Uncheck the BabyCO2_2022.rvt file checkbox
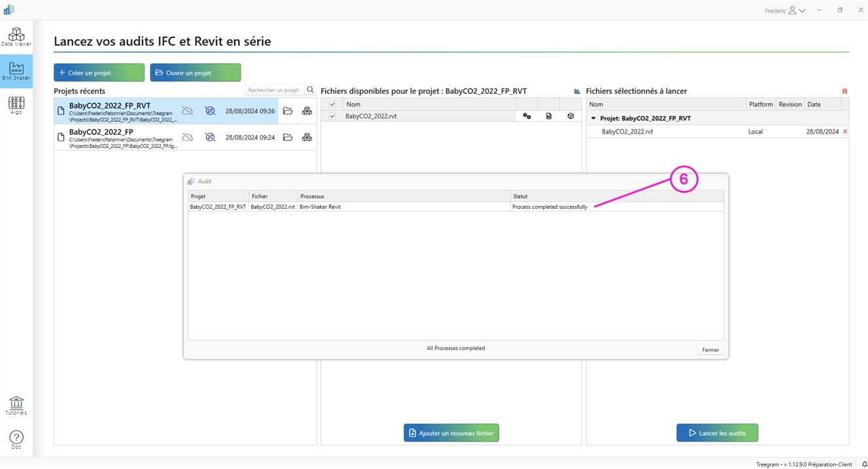Image resolution: width=868 pixels, height=469 pixels. point(332,116)
